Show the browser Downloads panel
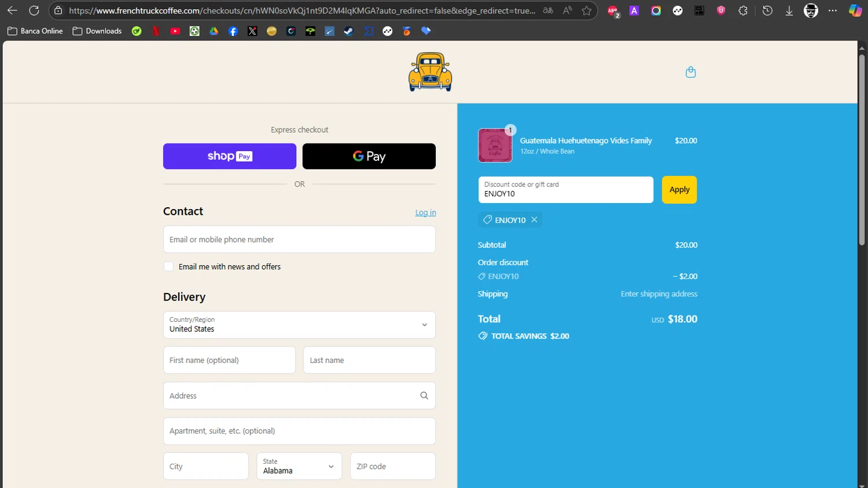 click(789, 10)
